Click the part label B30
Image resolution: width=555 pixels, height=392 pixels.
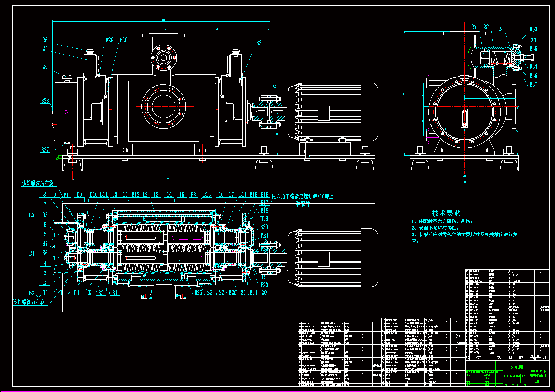click(x=123, y=40)
